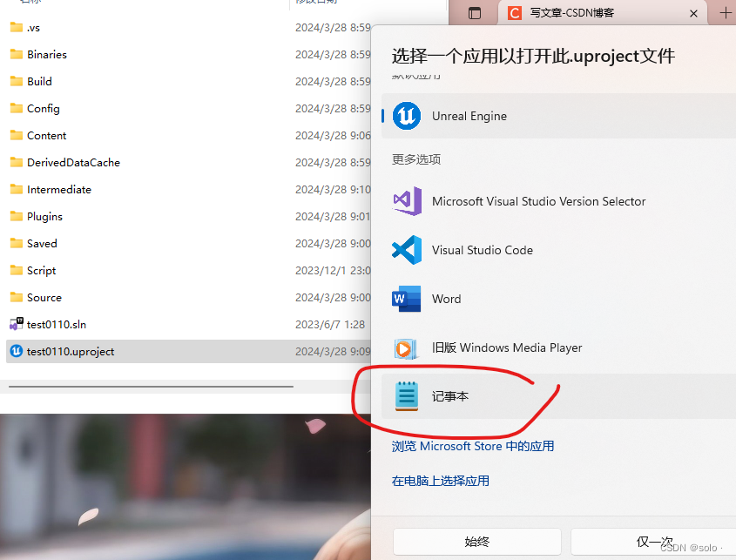736x560 pixels.
Task: Open 浏览 Microsoft Store 中的应用 link
Action: click(x=473, y=446)
